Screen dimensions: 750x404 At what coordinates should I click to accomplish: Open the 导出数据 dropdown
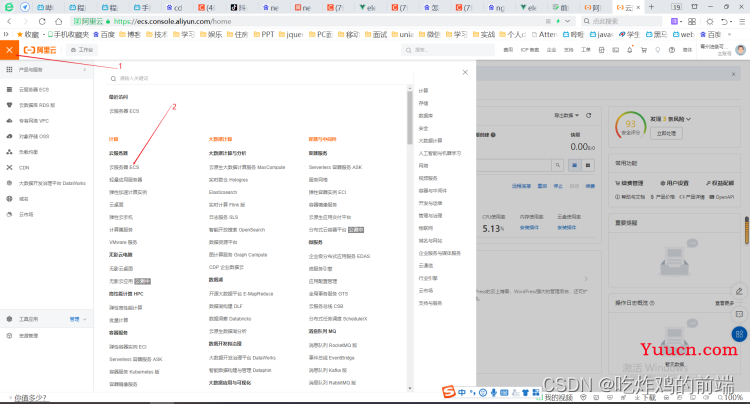566,115
